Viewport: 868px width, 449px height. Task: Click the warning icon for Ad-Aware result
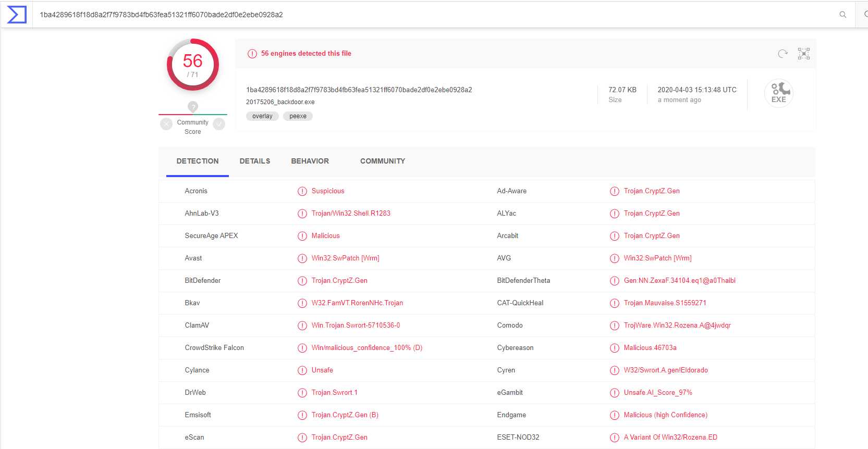(x=615, y=191)
